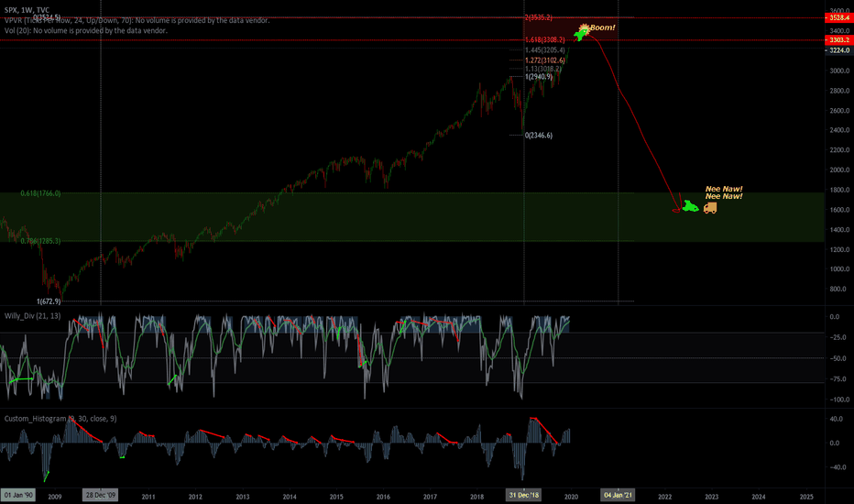Click the 2025 year on time axis
854x504 pixels.
pos(806,497)
